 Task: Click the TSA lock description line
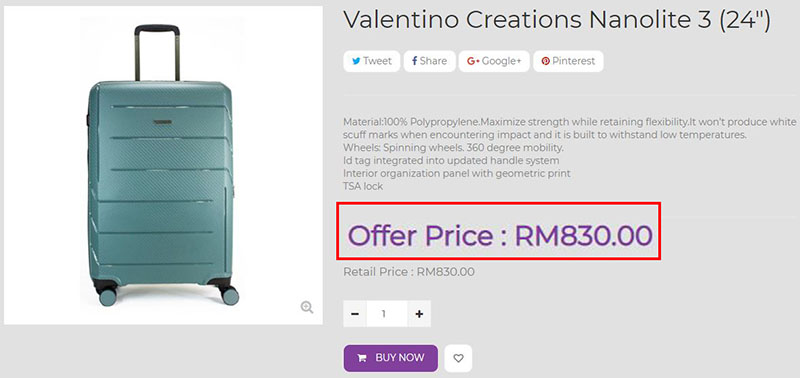tap(363, 187)
